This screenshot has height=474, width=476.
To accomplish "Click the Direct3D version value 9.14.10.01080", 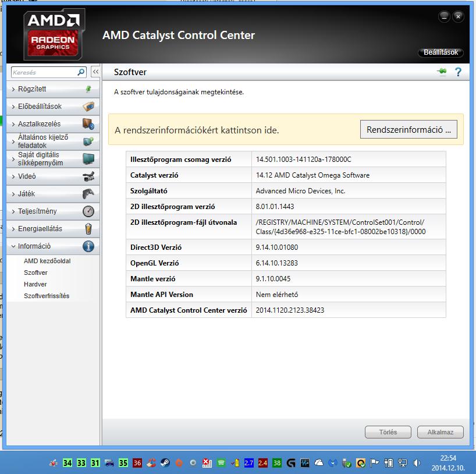I will 276,247.
